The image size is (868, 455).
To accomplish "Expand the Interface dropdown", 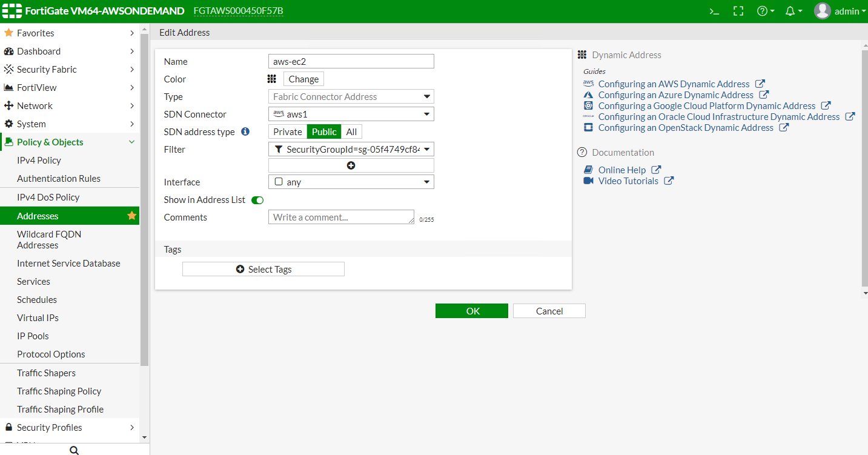I will click(x=427, y=181).
